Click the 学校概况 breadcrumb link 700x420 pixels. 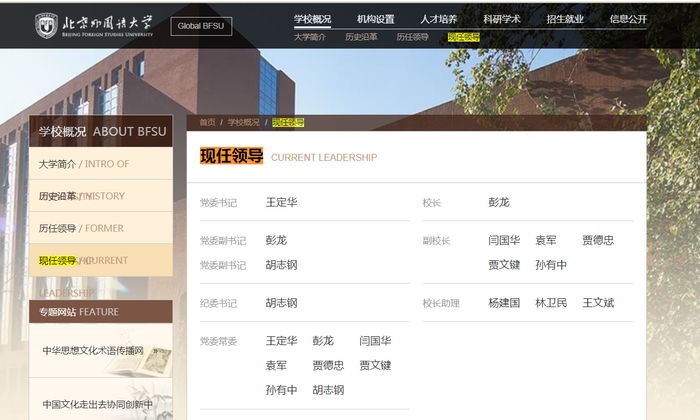pos(243,122)
